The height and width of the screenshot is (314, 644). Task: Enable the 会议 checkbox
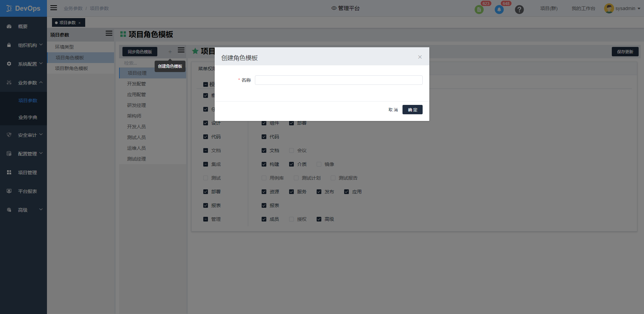pyautogui.click(x=291, y=150)
